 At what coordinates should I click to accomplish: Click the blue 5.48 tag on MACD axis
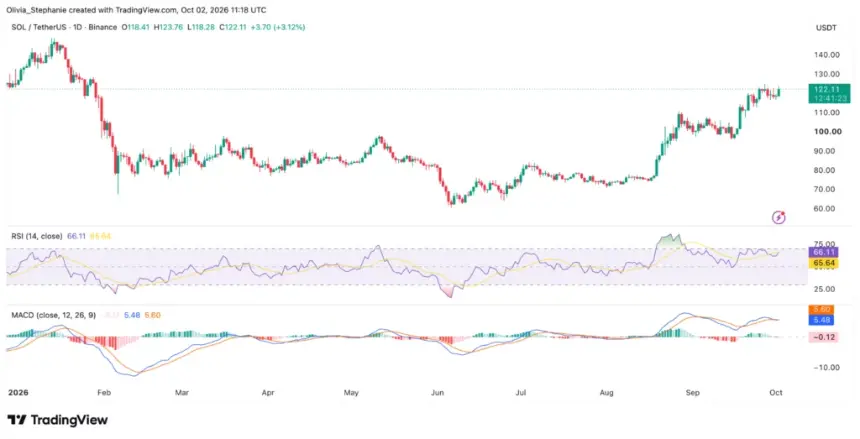point(821,319)
